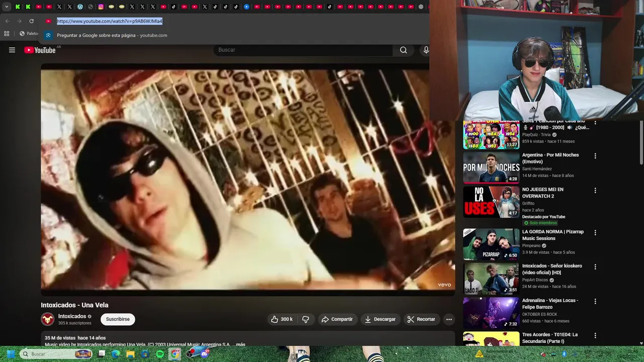Switch to the blue play-circle tab
Screen dimensions: 644x362
pyautogui.click(x=247, y=7)
